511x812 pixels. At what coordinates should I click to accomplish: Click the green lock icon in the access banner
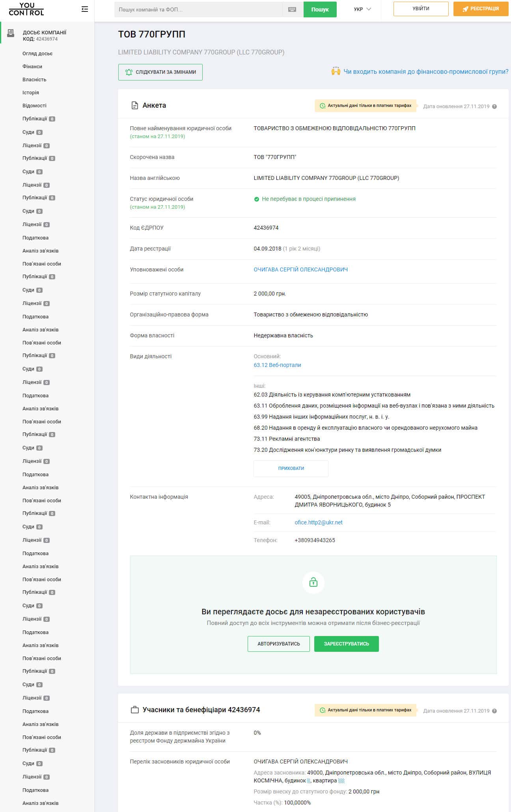coord(313,582)
